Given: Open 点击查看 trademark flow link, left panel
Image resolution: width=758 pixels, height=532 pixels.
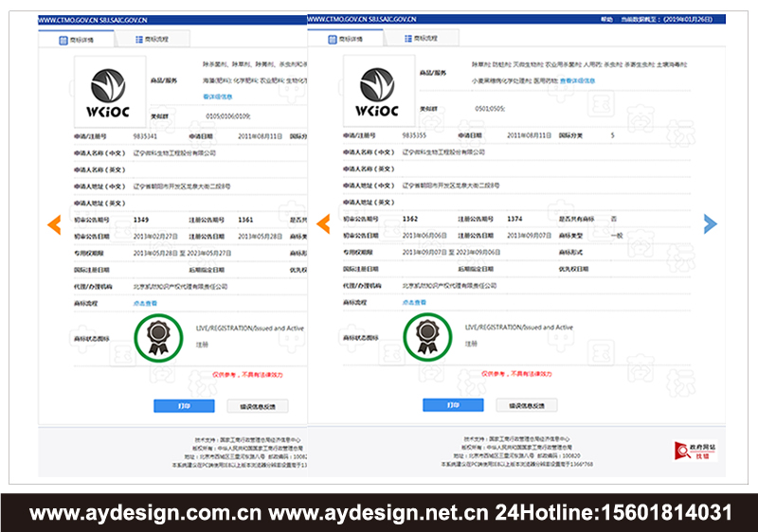Looking at the screenshot, I should tap(146, 303).
